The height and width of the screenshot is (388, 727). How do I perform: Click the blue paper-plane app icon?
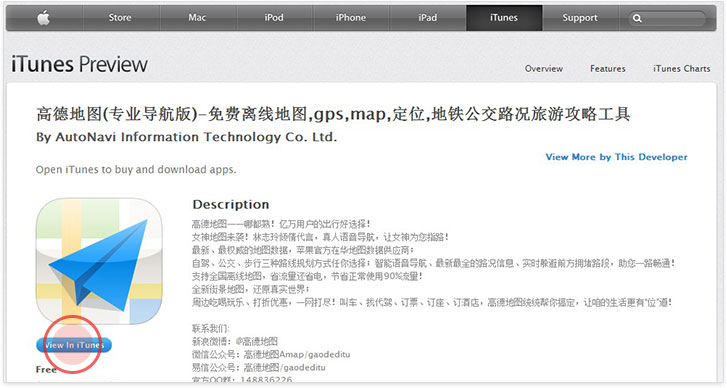tap(99, 261)
